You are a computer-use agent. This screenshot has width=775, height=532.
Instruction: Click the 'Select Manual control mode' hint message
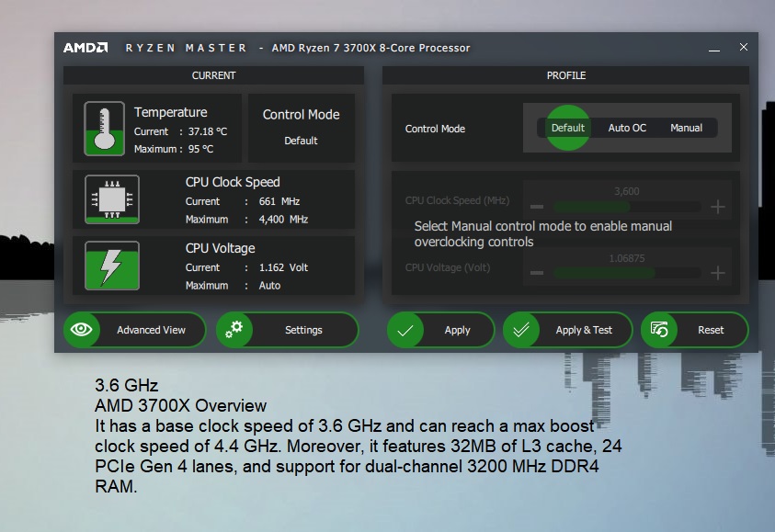[x=542, y=233]
